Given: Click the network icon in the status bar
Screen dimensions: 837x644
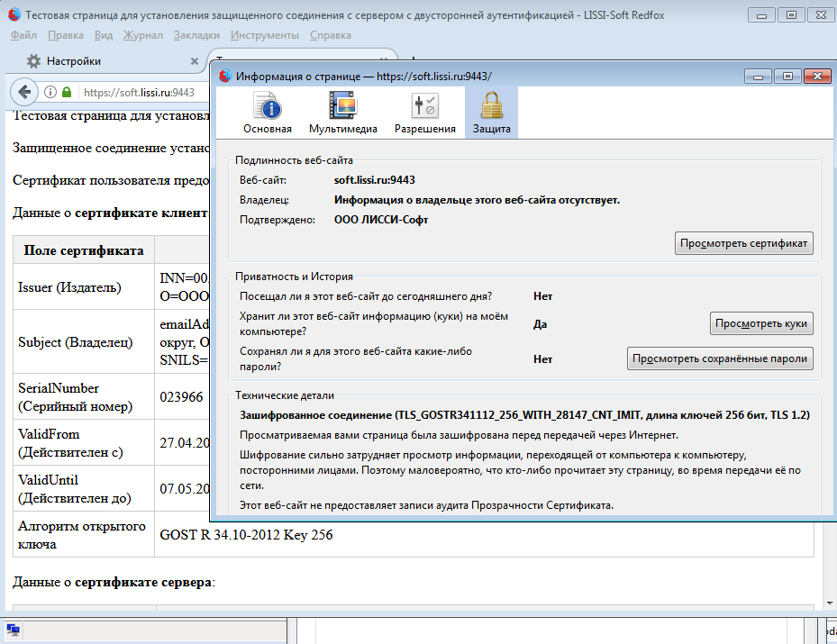Looking at the screenshot, I should (14, 630).
